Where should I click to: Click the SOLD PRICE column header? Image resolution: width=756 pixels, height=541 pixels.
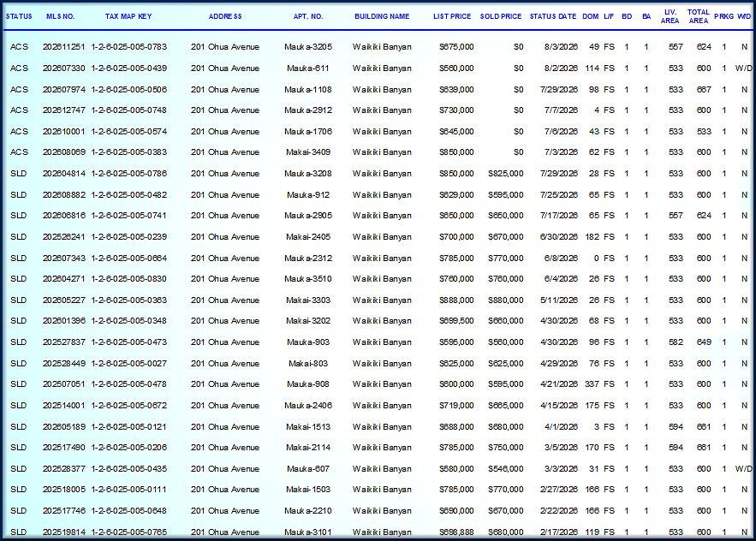[x=501, y=16]
